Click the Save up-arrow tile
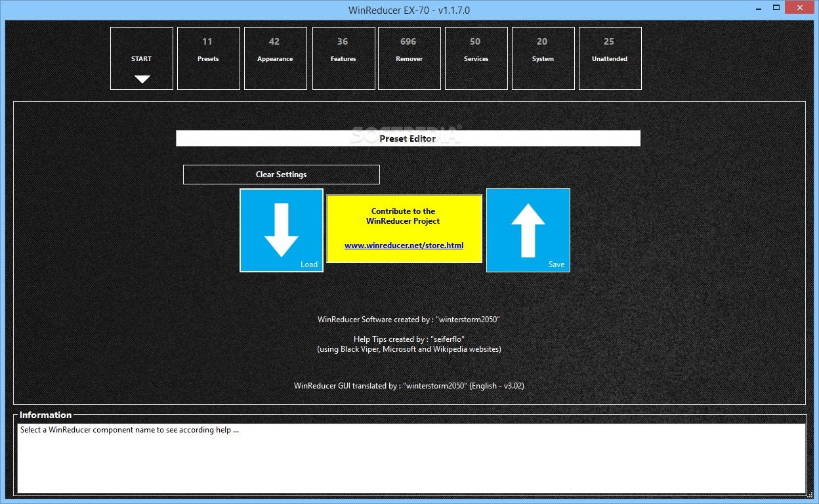 [528, 230]
